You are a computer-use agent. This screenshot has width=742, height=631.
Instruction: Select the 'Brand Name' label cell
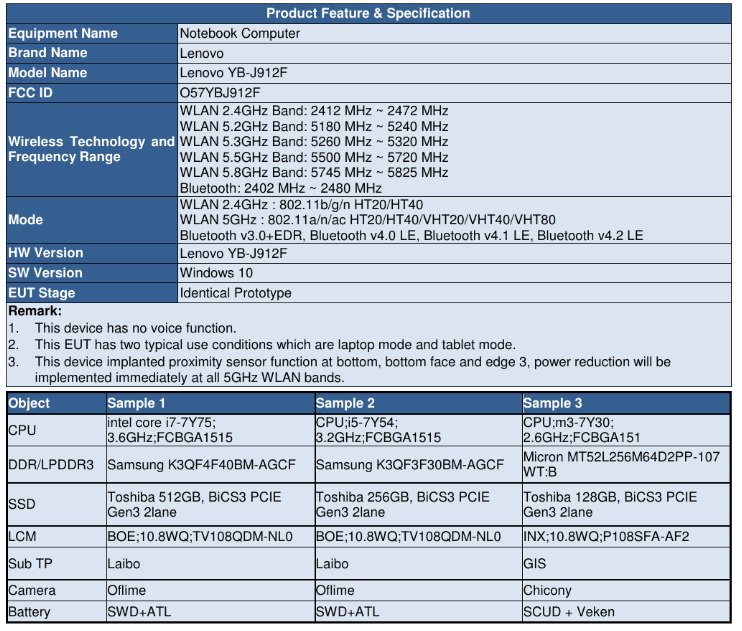[92, 53]
